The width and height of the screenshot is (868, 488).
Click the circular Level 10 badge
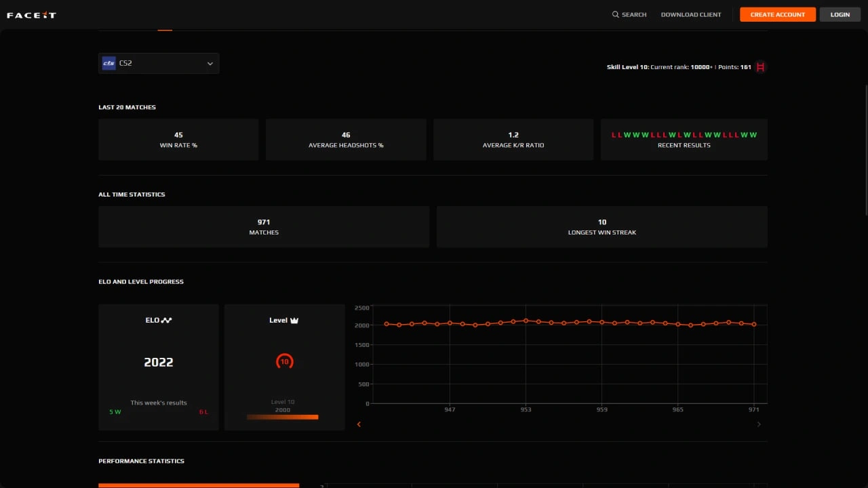pyautogui.click(x=284, y=361)
